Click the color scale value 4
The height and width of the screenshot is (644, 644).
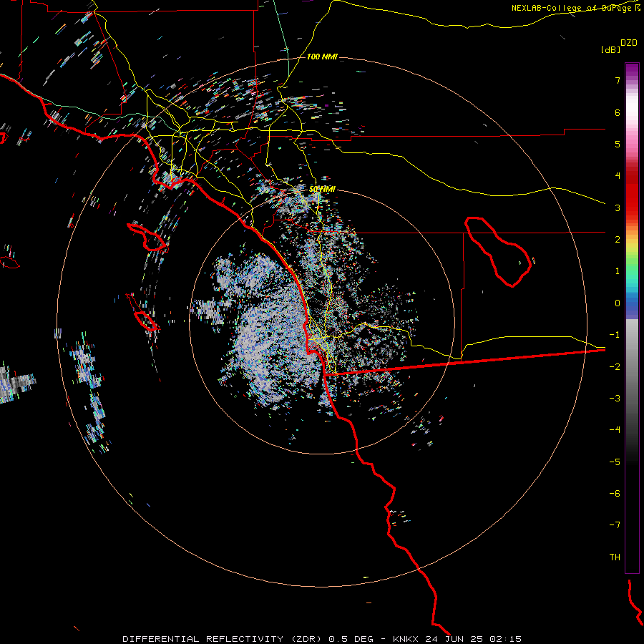point(618,176)
